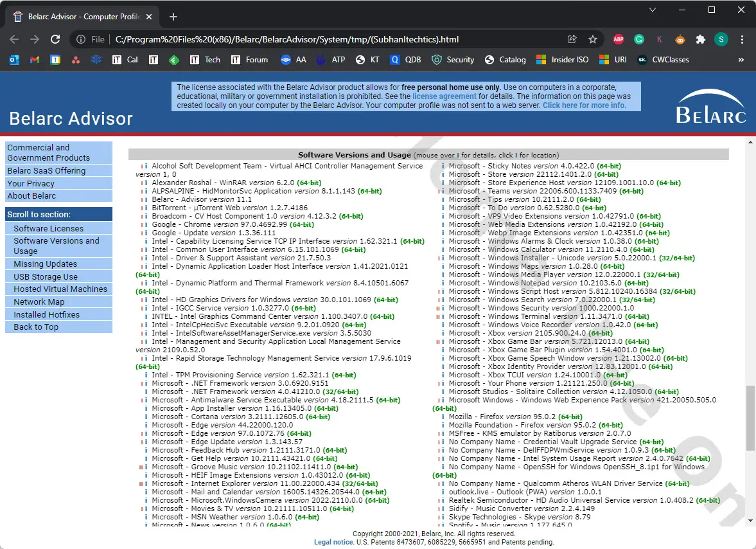Viewport: 756px width, 549px height.
Task: Go back using the browser back arrow
Action: coord(15,40)
